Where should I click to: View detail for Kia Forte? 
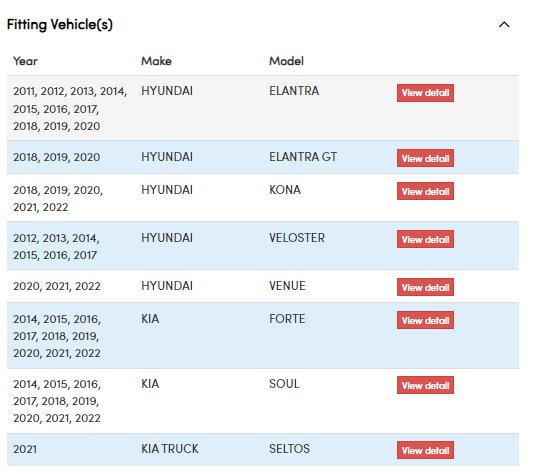425,320
